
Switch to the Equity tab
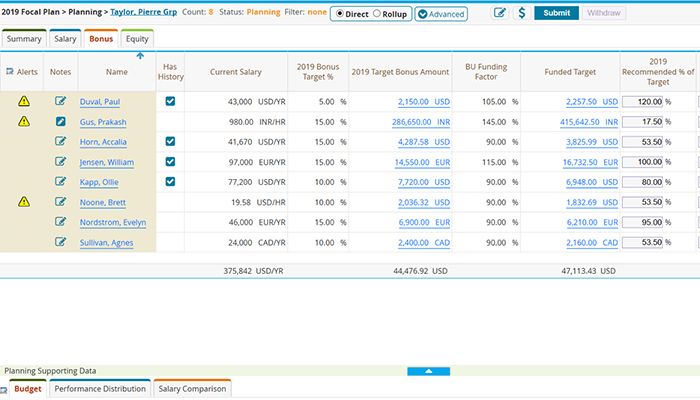tap(137, 38)
